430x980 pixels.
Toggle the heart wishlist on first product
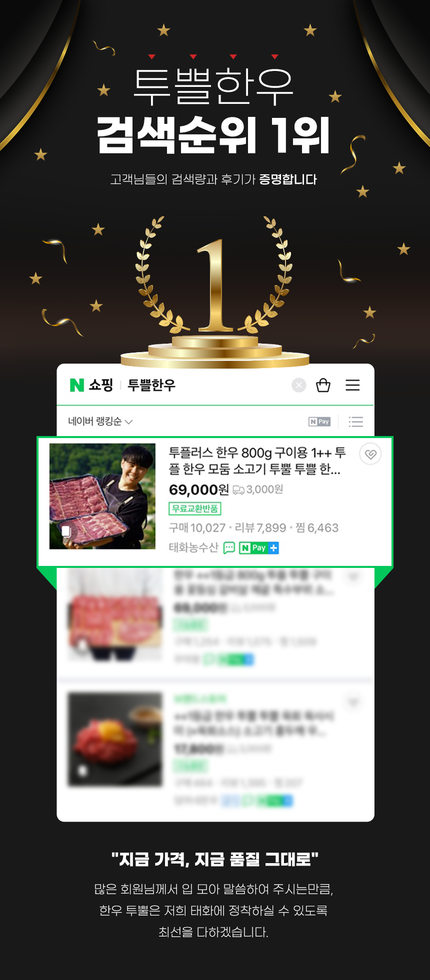(x=370, y=454)
